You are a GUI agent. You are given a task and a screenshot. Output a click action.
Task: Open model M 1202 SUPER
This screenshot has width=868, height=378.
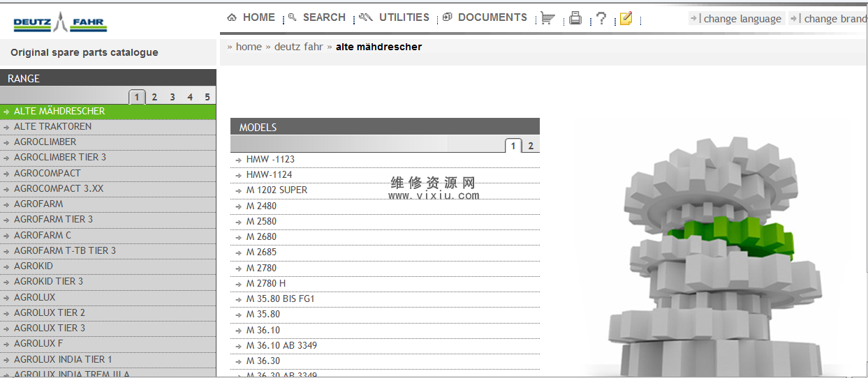click(385, 190)
